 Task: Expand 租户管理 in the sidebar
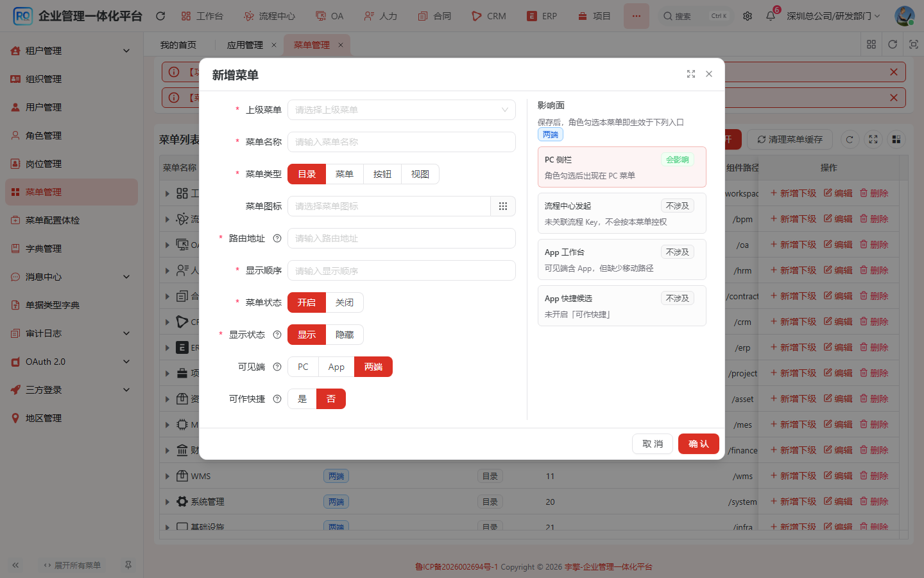tap(71, 51)
